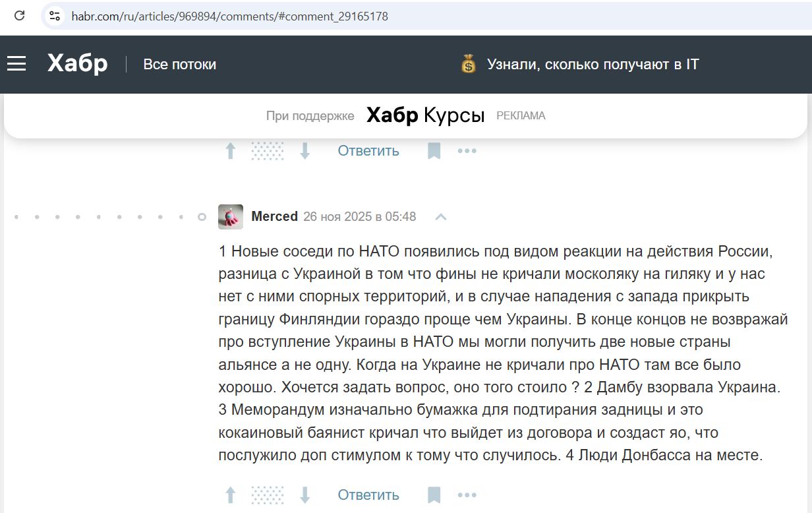Bookmark the top comment
812x513 pixels.
click(x=434, y=150)
